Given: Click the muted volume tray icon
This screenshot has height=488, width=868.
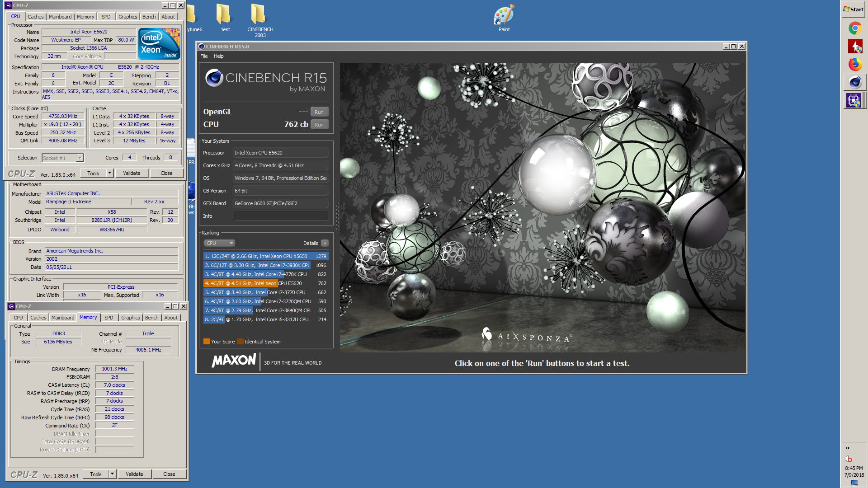Looking at the screenshot, I should (x=848, y=459).
